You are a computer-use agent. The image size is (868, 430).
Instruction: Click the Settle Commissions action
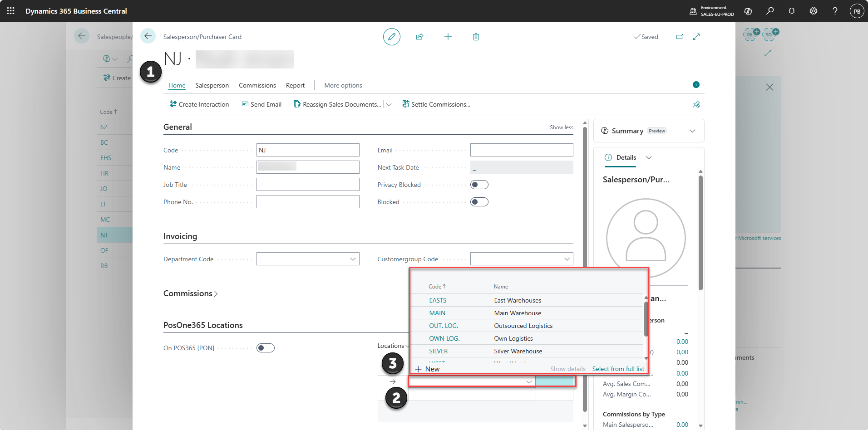click(436, 104)
